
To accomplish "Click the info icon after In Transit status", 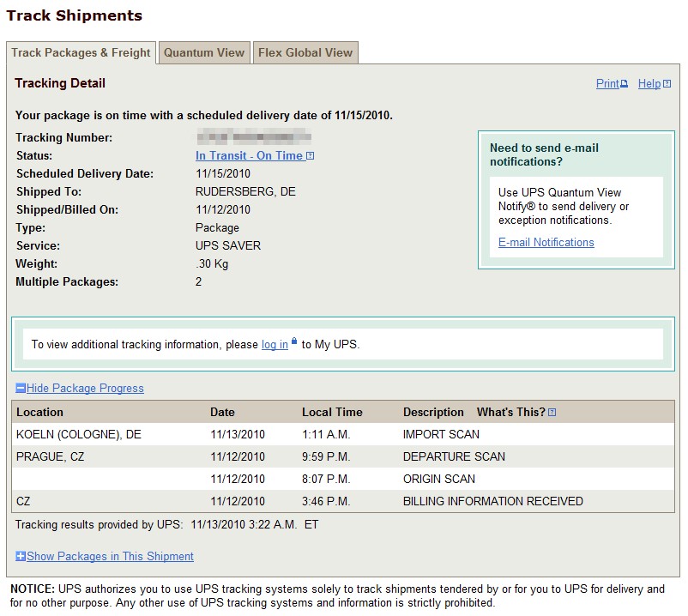I will pos(310,156).
